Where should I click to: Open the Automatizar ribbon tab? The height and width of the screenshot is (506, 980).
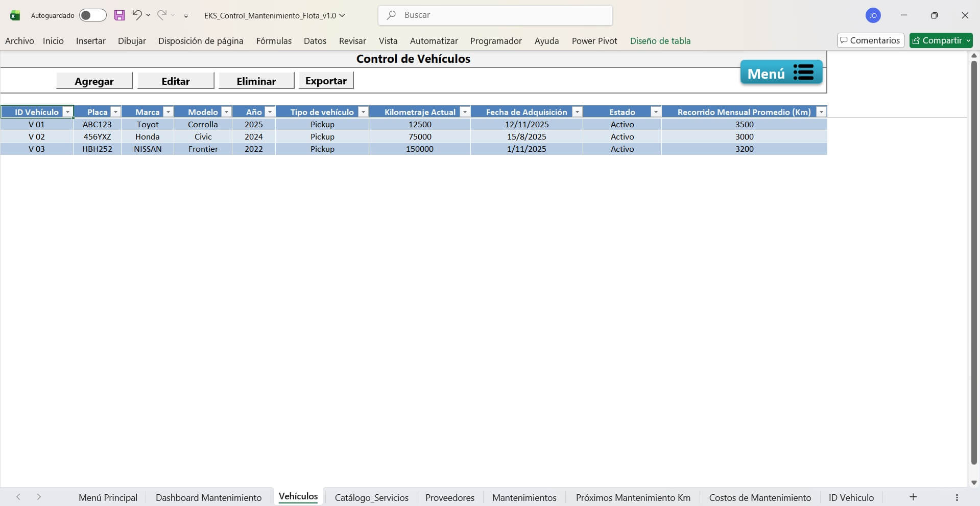pos(434,41)
